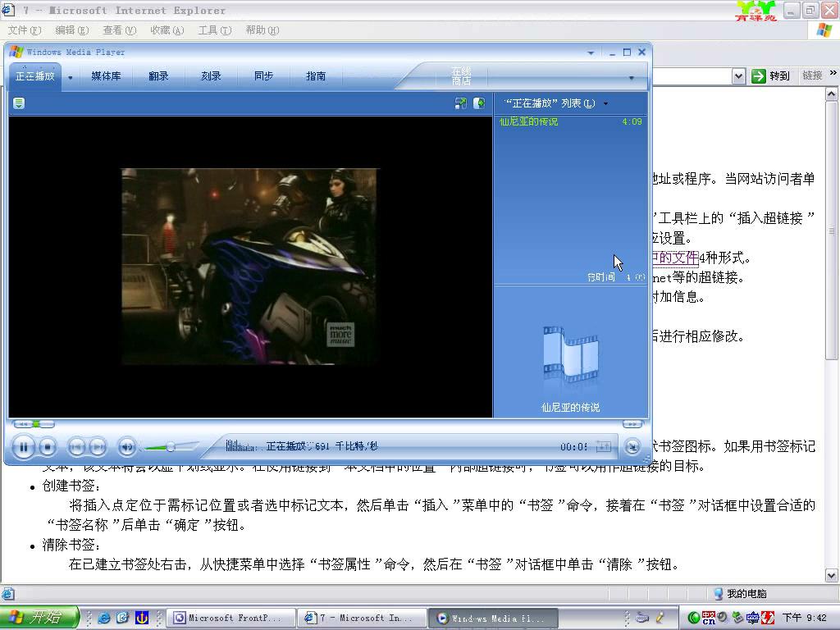The height and width of the screenshot is (630, 840).
Task: Pause playback in Windows Media Player
Action: pos(24,446)
